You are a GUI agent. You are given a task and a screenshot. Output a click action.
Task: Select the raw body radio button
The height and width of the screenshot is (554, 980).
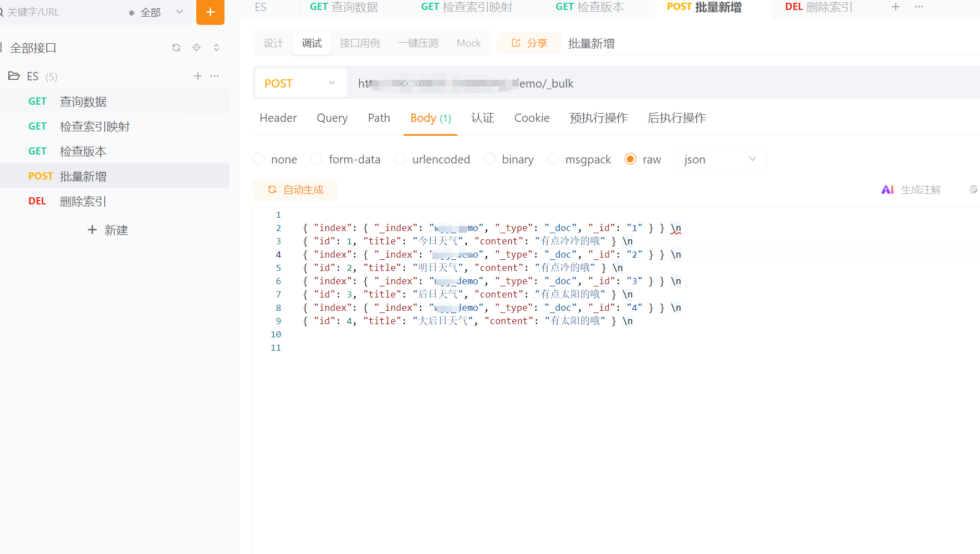coord(630,159)
